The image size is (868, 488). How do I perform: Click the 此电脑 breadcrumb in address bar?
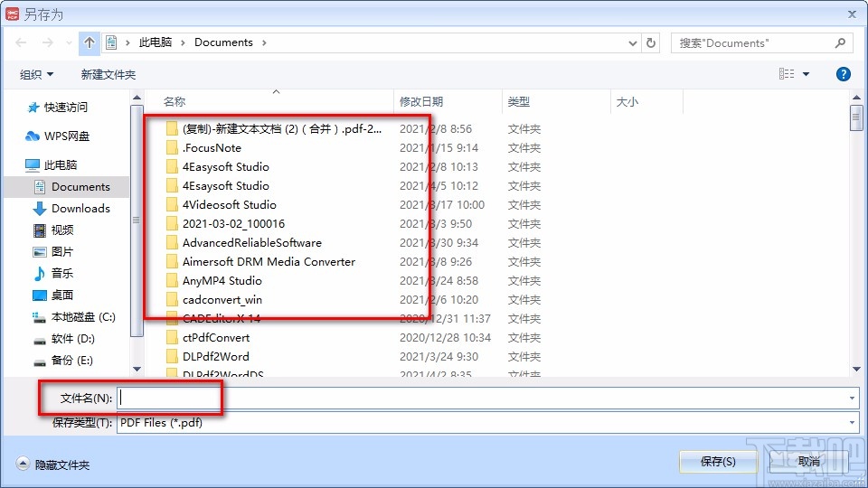point(156,42)
